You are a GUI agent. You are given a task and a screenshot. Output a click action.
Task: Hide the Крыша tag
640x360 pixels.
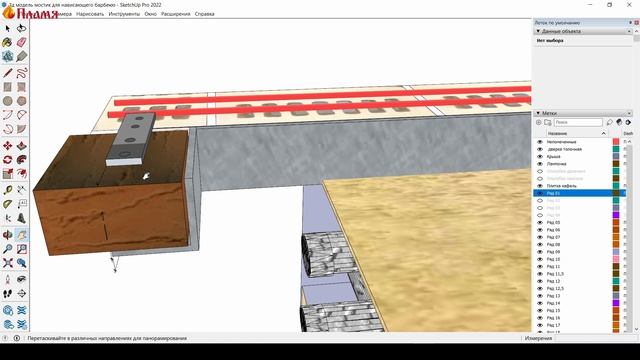(x=540, y=156)
